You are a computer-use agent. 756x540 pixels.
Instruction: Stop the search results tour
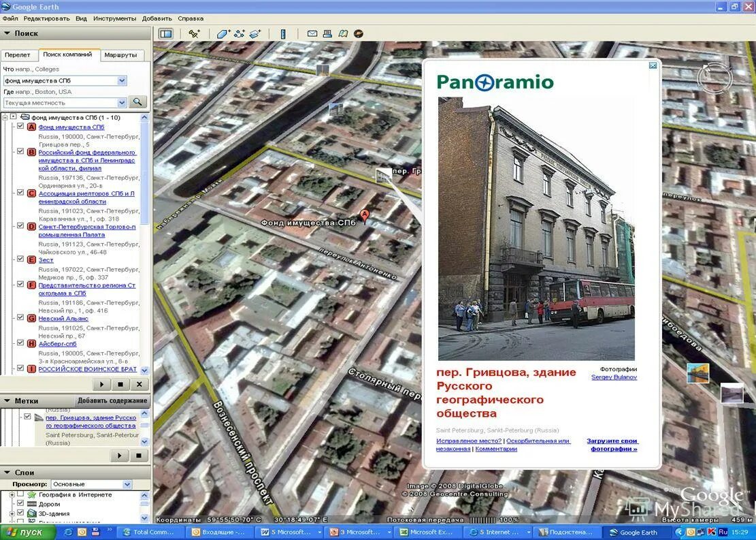pos(120,384)
